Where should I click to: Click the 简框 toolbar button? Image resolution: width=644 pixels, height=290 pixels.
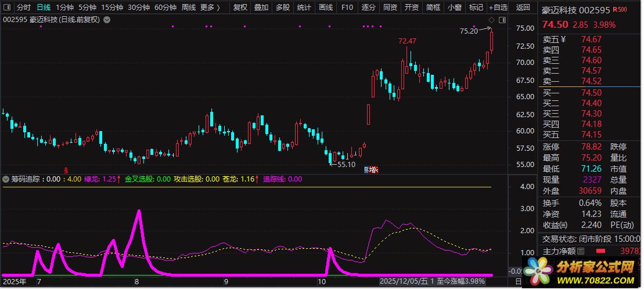(433, 8)
